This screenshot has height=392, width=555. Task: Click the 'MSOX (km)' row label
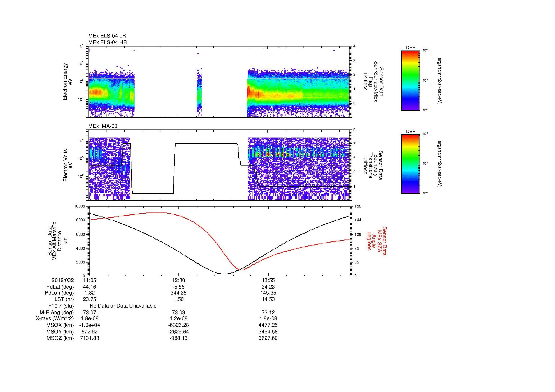click(x=60, y=325)
